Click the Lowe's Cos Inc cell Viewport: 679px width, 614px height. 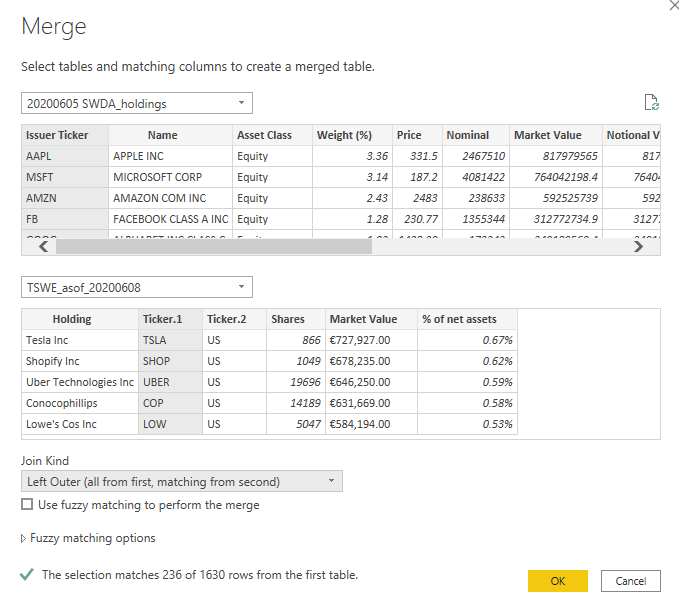80,424
